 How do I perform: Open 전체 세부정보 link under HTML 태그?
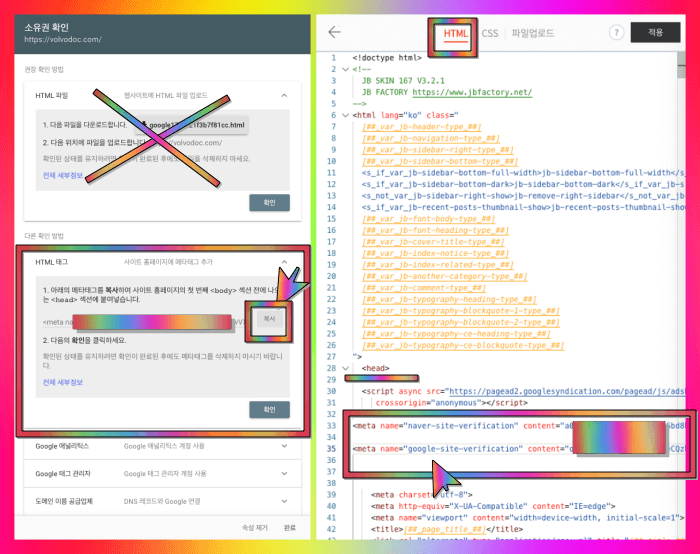tap(62, 382)
